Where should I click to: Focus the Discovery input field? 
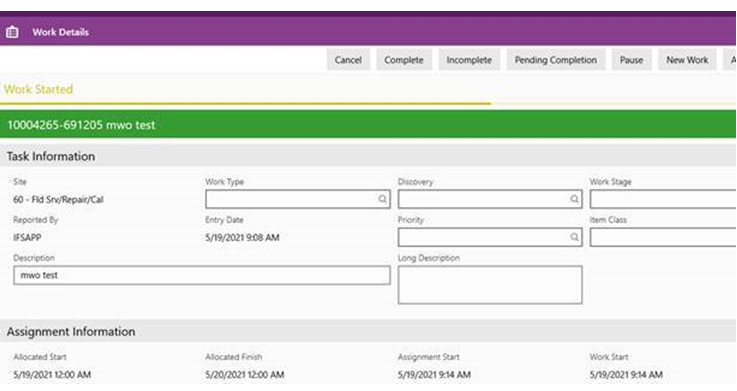pyautogui.click(x=490, y=199)
